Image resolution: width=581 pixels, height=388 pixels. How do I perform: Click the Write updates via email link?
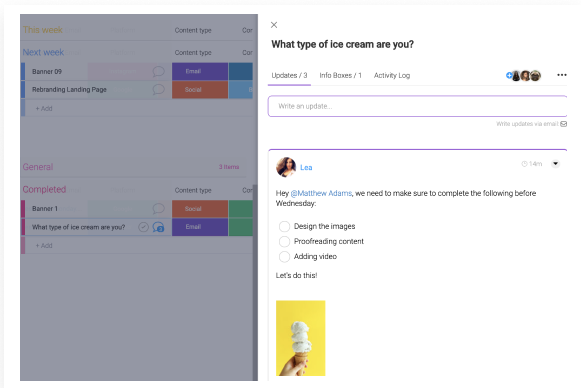[527, 124]
